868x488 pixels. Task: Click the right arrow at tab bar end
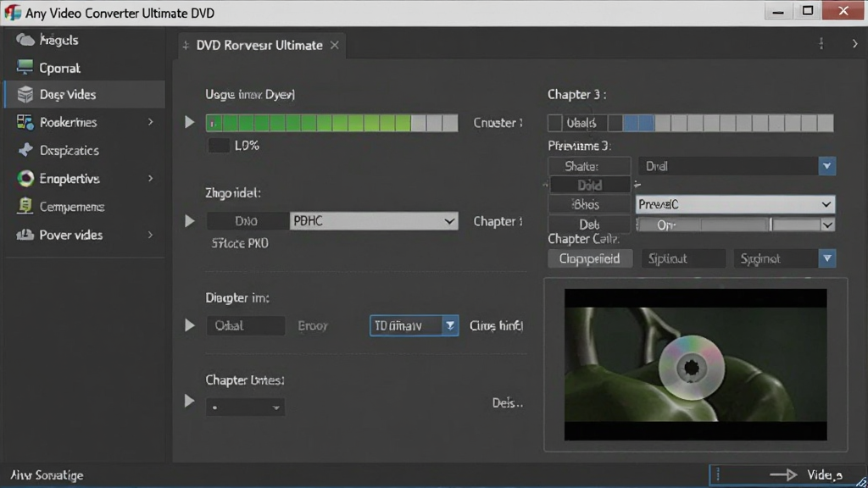[x=854, y=44]
